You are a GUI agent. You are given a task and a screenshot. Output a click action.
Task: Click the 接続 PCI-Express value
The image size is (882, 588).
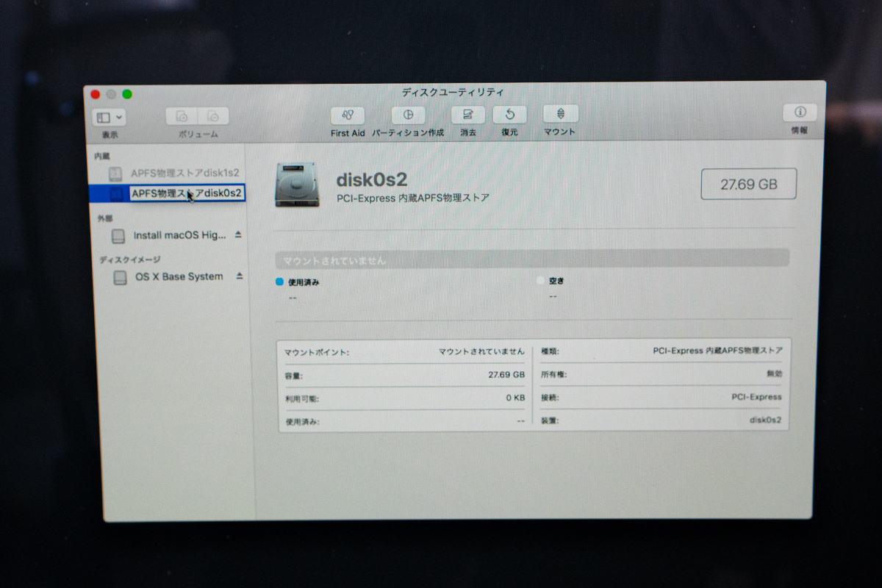756,397
